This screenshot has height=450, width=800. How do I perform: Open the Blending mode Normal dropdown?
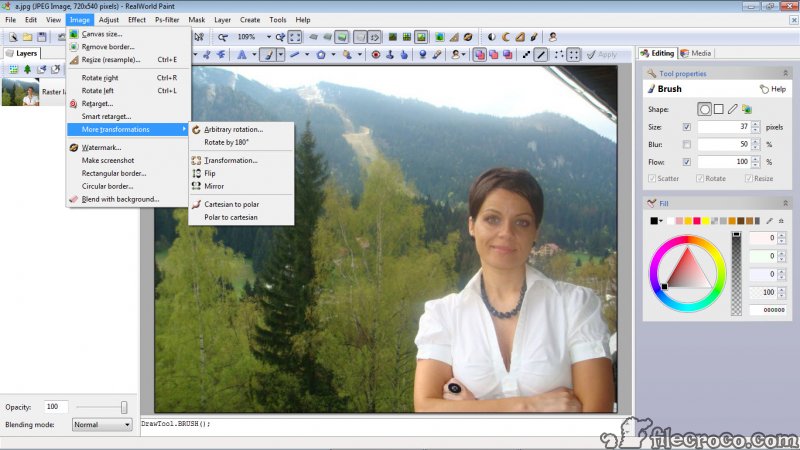point(102,424)
